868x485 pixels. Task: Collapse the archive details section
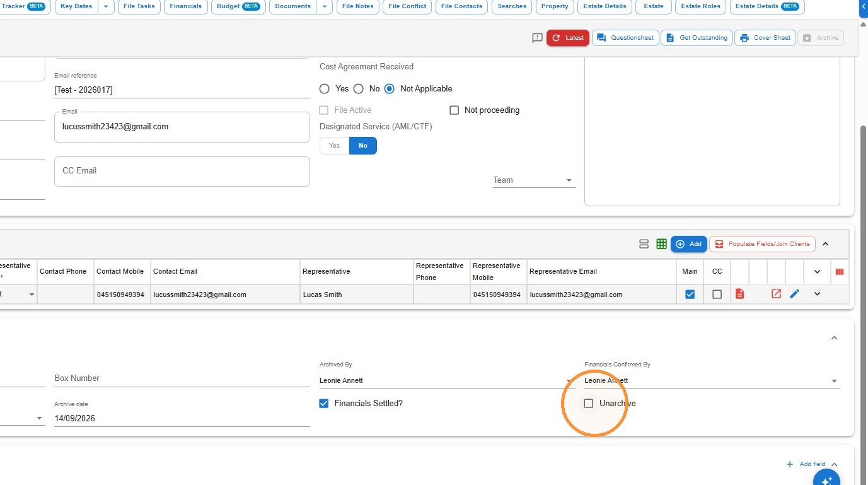tap(834, 338)
